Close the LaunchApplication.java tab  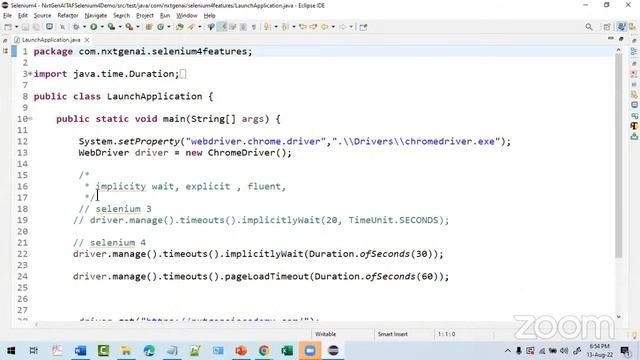(x=87, y=40)
